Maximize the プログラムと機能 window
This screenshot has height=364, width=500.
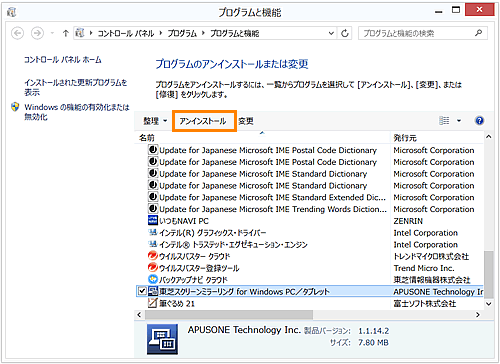[x=456, y=10]
